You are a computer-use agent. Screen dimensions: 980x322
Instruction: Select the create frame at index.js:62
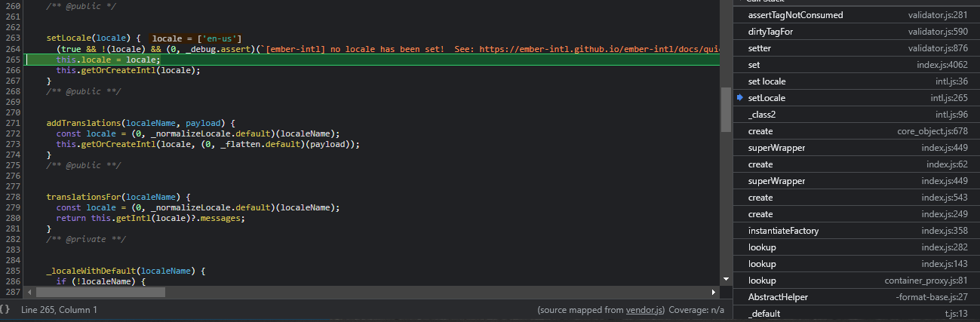point(856,164)
